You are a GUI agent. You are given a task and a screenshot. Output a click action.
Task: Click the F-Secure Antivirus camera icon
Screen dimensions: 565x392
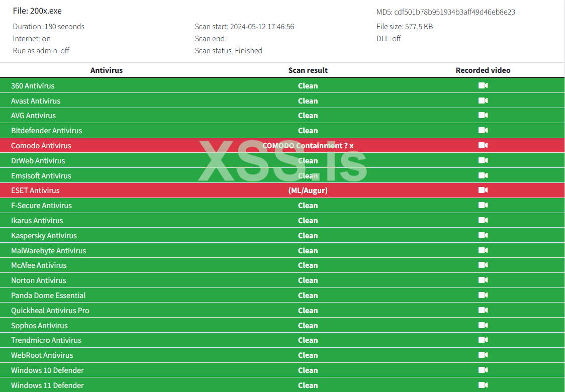coord(483,205)
